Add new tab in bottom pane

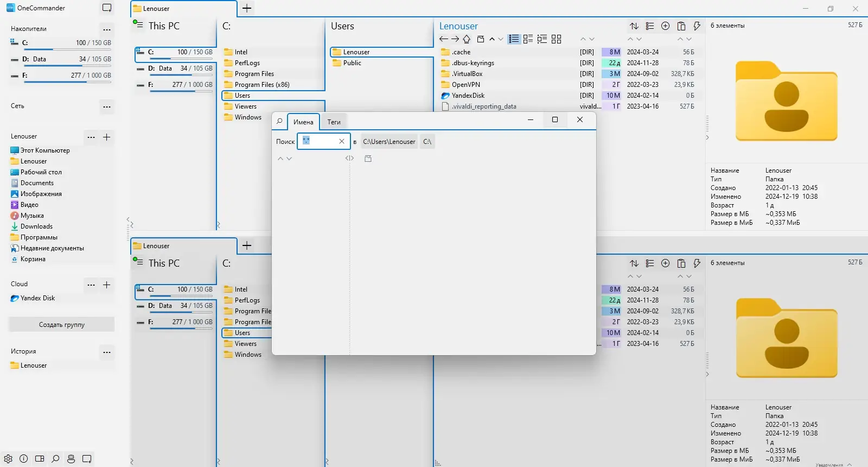click(247, 245)
